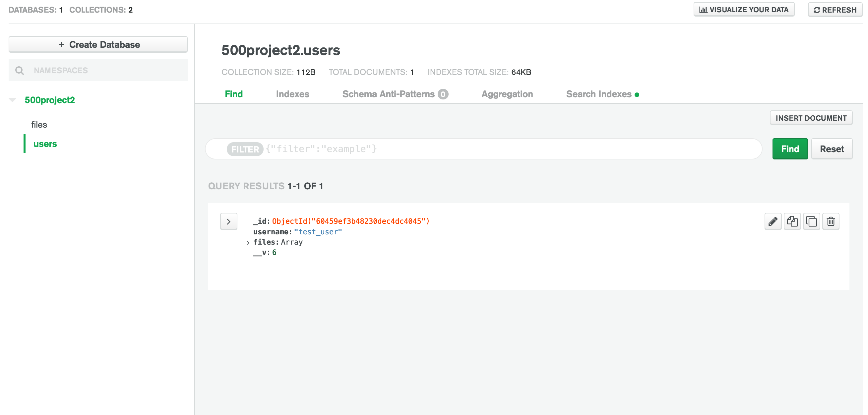This screenshot has height=415, width=868.
Task: Click the pencil edit document icon
Action: click(773, 221)
